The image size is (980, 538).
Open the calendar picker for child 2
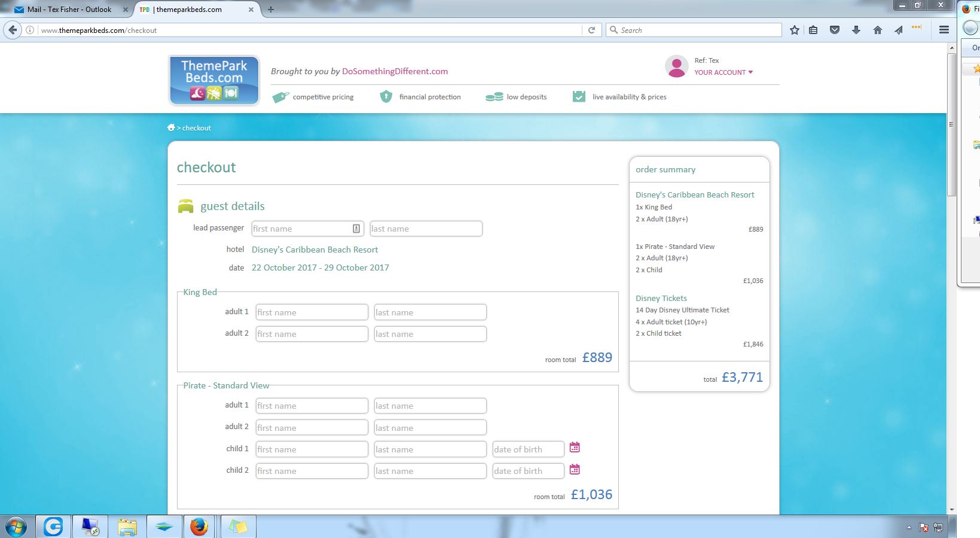(575, 470)
